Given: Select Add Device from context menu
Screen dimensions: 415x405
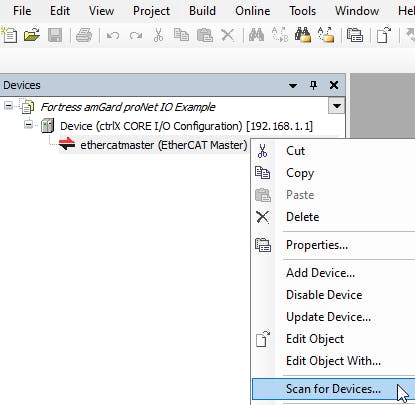Looking at the screenshot, I should click(320, 273).
